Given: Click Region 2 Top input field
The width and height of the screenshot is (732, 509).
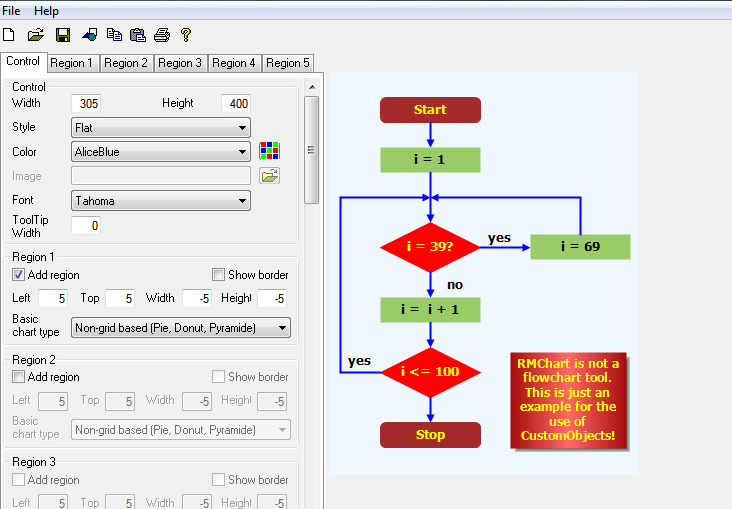Looking at the screenshot, I should [x=120, y=401].
